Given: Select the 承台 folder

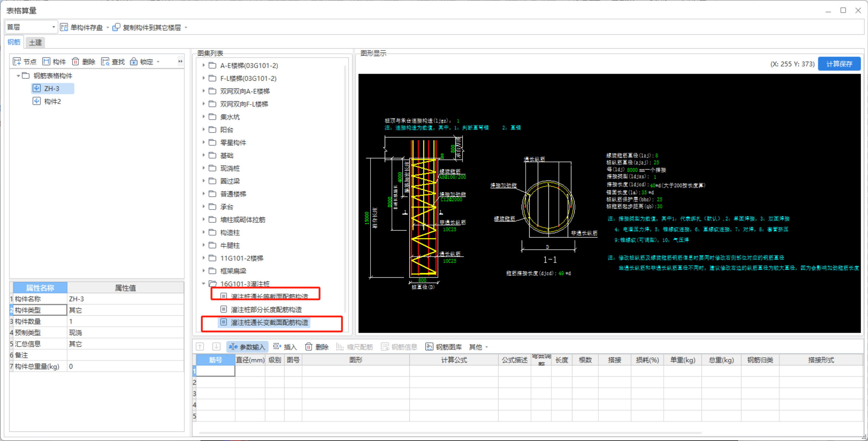Looking at the screenshot, I should [226, 207].
